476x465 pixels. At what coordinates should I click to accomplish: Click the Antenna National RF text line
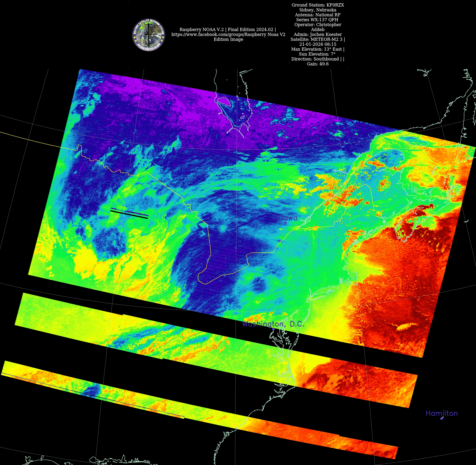point(318,15)
